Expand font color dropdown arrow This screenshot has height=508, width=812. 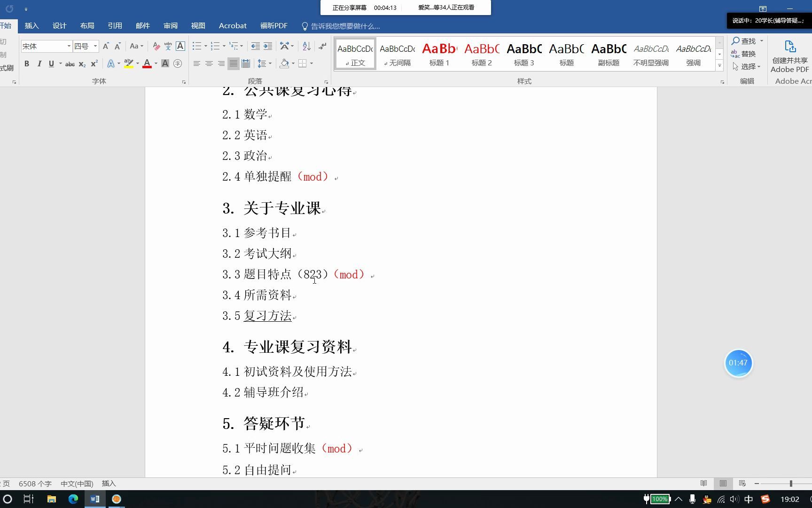pyautogui.click(x=156, y=63)
